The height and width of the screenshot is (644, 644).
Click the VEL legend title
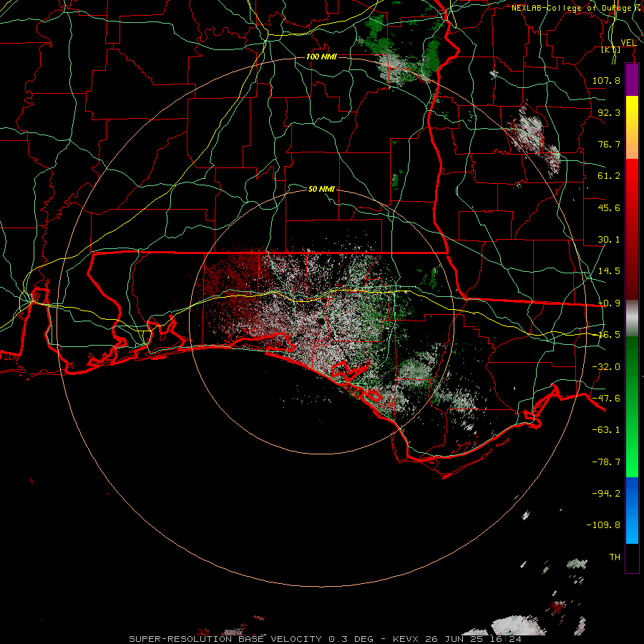[x=628, y=42]
